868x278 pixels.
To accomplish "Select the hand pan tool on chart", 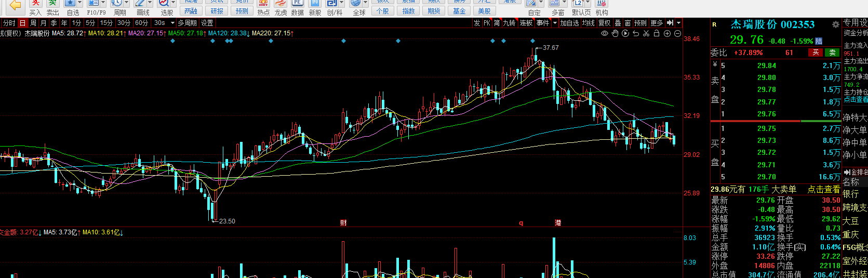I will click(615, 33).
